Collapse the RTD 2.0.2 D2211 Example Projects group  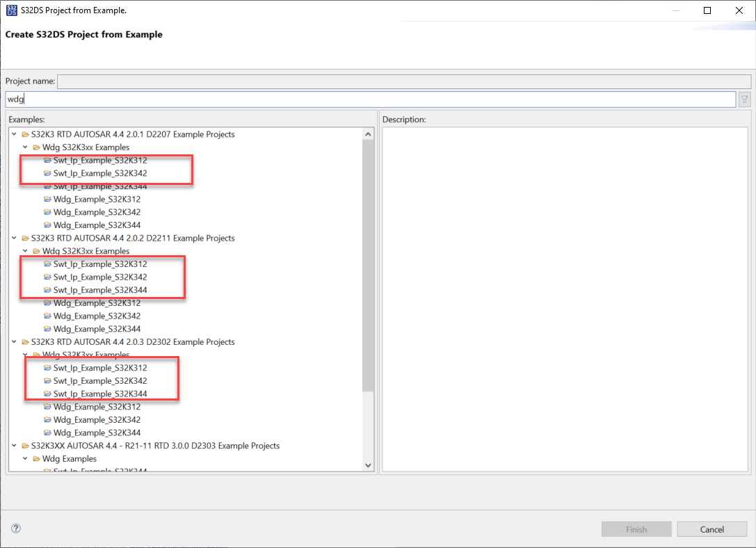14,238
